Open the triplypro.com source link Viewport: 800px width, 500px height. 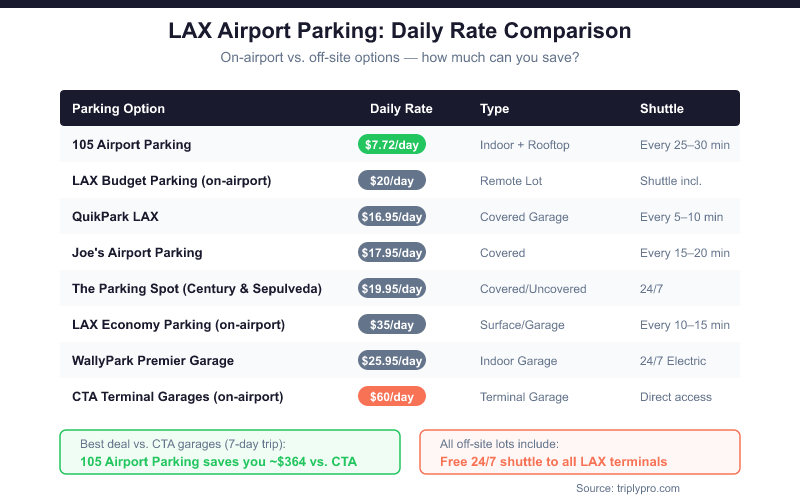[627, 488]
